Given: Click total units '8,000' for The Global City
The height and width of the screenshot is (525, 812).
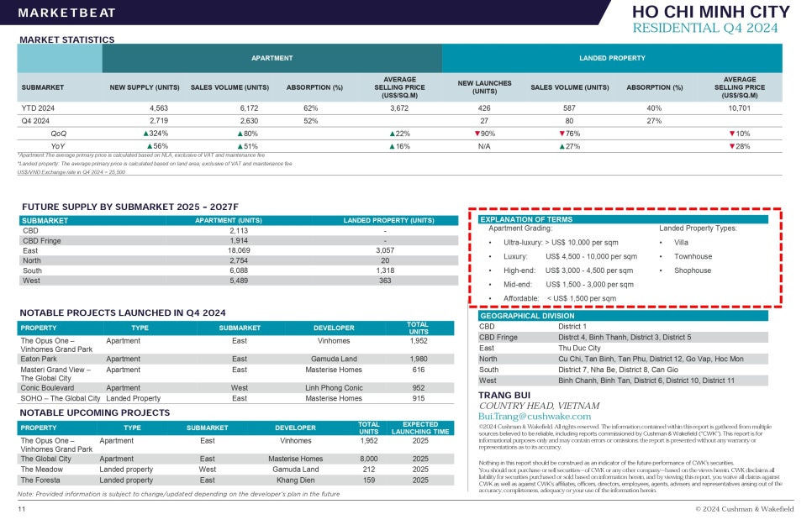Looking at the screenshot, I should 369,459.
